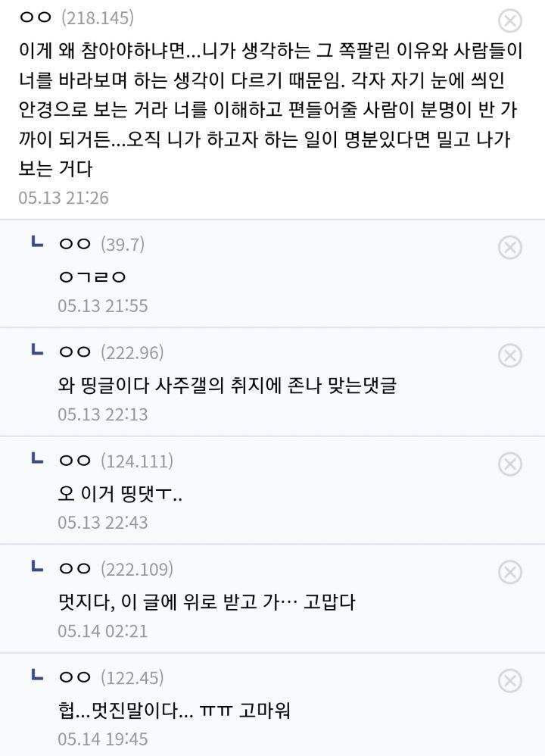Click the X icon on 124.111's reply
545x756 pixels.
[x=511, y=464]
